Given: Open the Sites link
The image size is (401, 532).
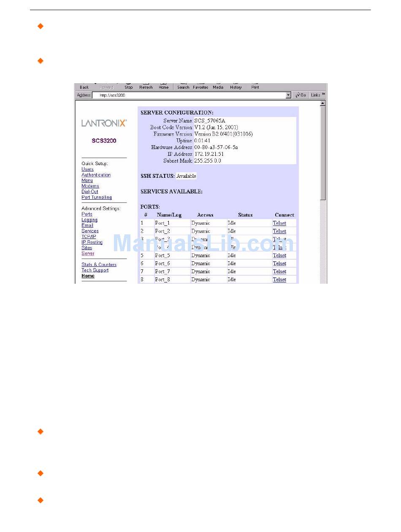Looking at the screenshot, I should (87, 248).
